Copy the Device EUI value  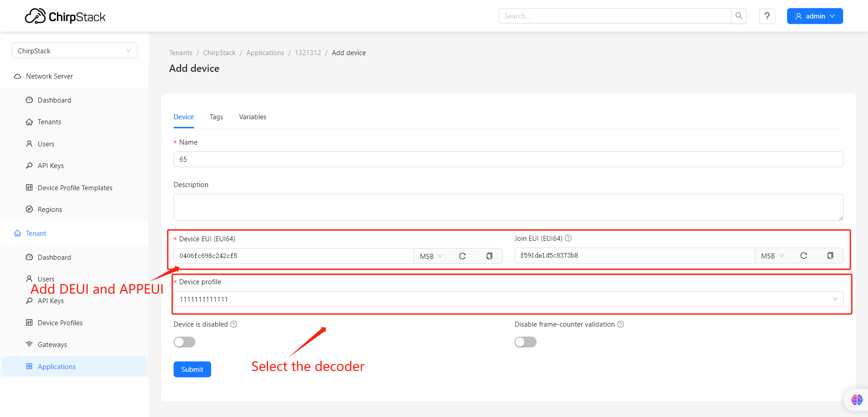pos(489,256)
